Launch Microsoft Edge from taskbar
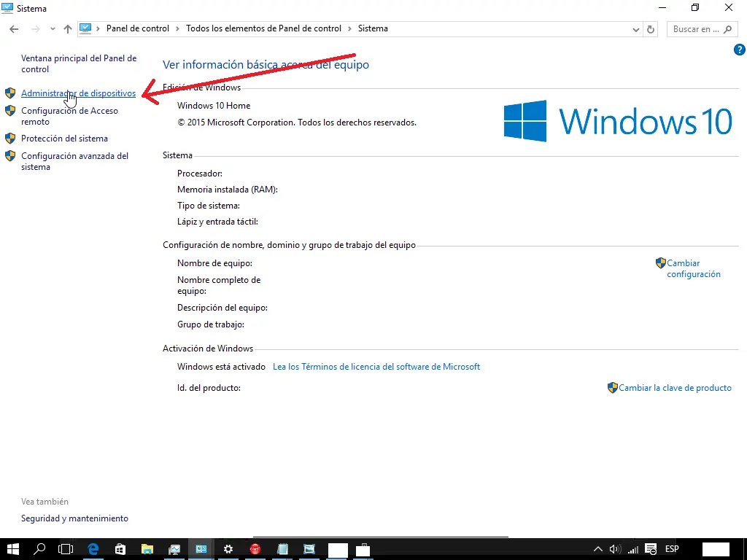The height and width of the screenshot is (560, 747). (x=93, y=549)
